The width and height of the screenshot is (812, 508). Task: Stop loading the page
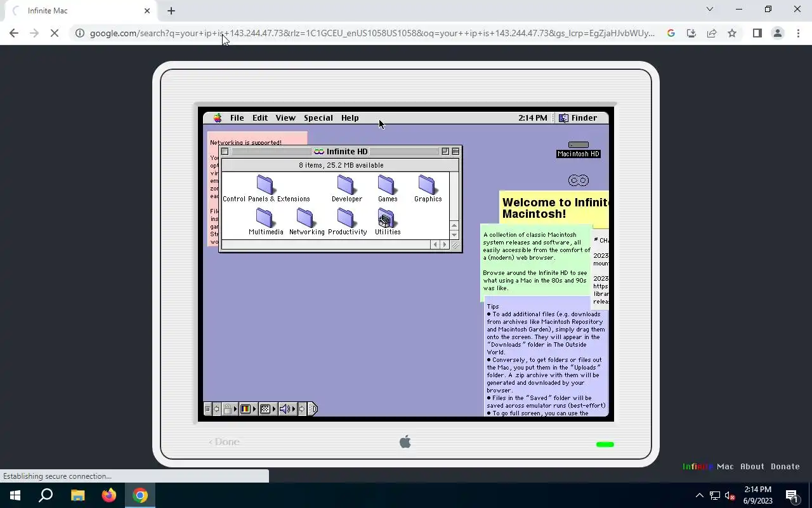[x=55, y=33]
